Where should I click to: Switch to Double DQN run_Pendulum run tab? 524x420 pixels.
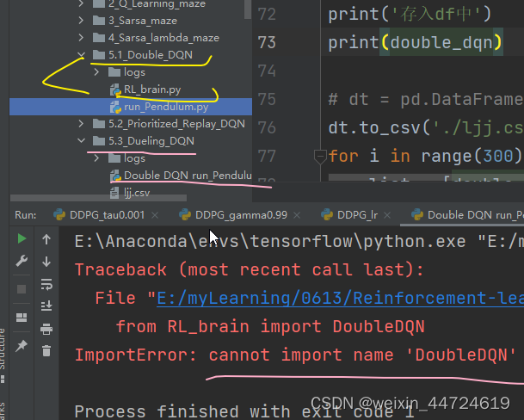pyautogui.click(x=467, y=214)
